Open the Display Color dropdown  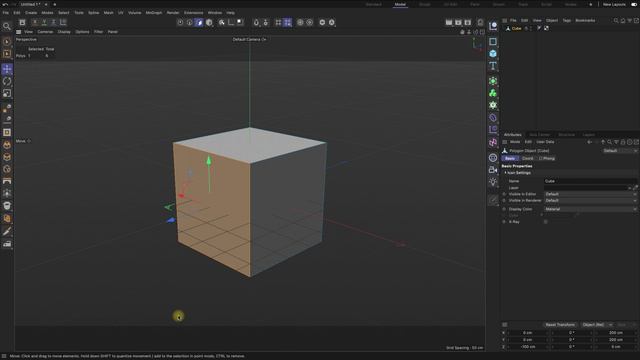point(590,209)
